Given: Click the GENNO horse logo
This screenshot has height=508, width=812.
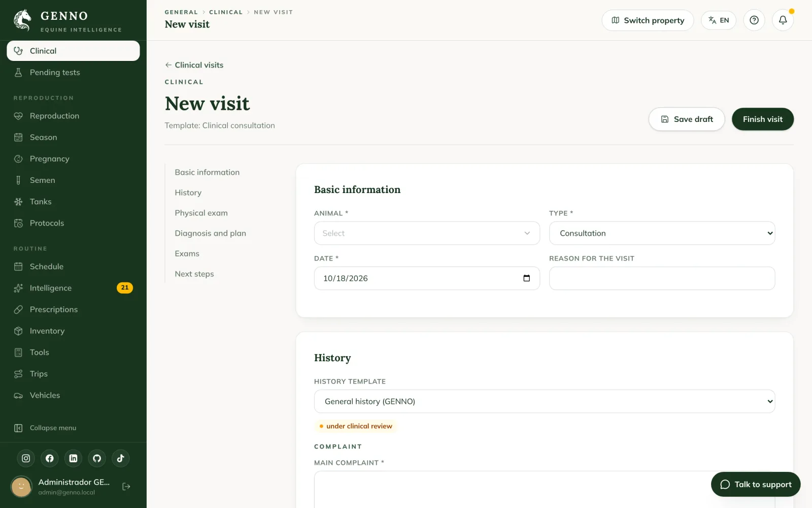Looking at the screenshot, I should [x=22, y=20].
